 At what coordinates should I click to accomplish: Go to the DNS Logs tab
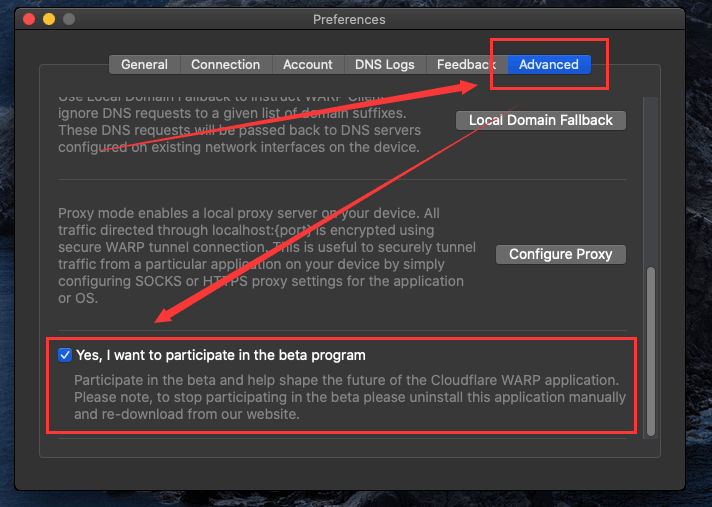[x=384, y=64]
